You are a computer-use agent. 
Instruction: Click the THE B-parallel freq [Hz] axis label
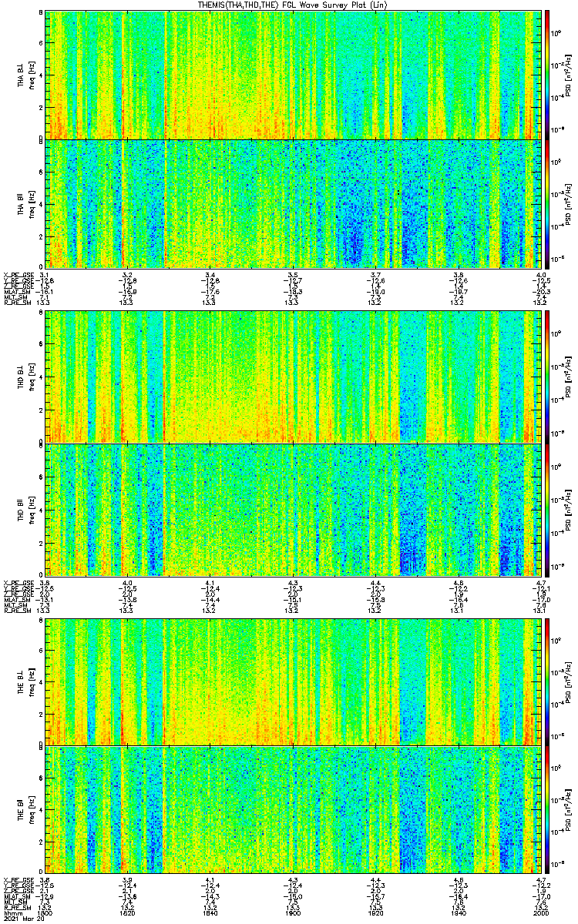pos(32,810)
